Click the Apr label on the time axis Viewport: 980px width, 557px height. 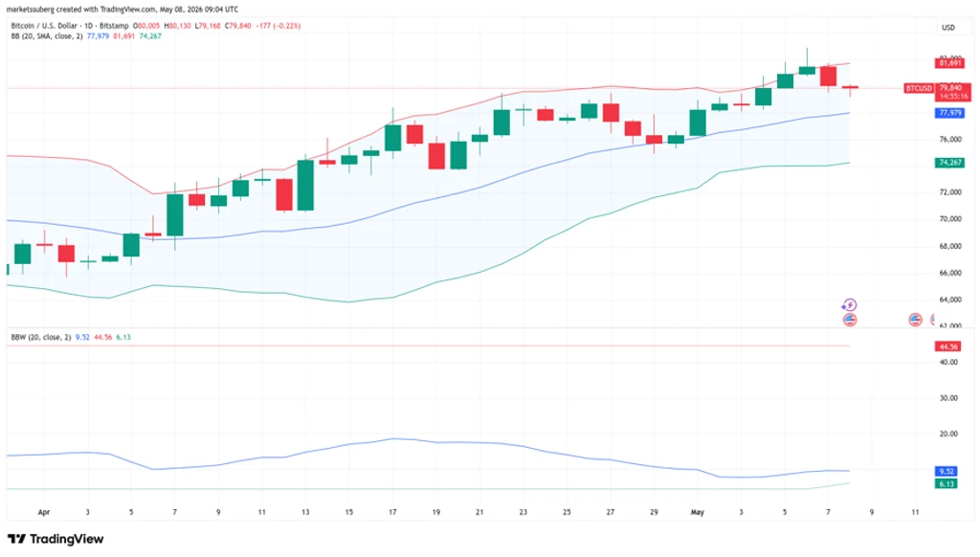click(44, 512)
